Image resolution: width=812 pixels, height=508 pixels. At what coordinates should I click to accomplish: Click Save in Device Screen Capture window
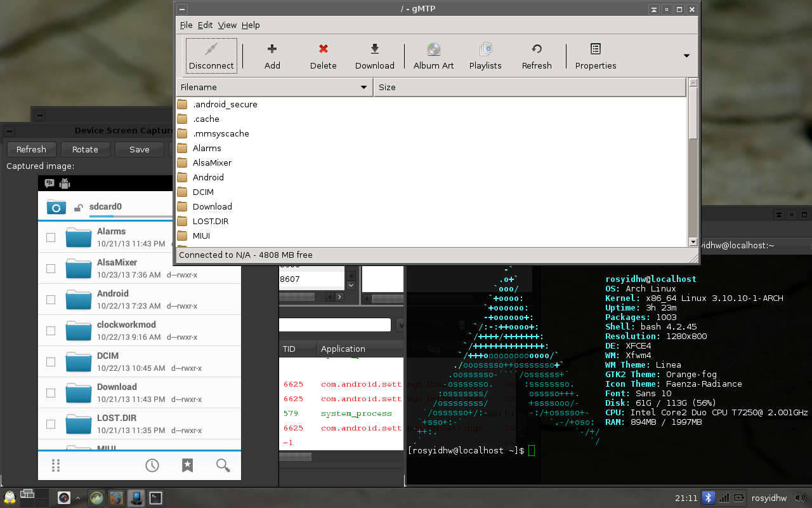click(140, 149)
